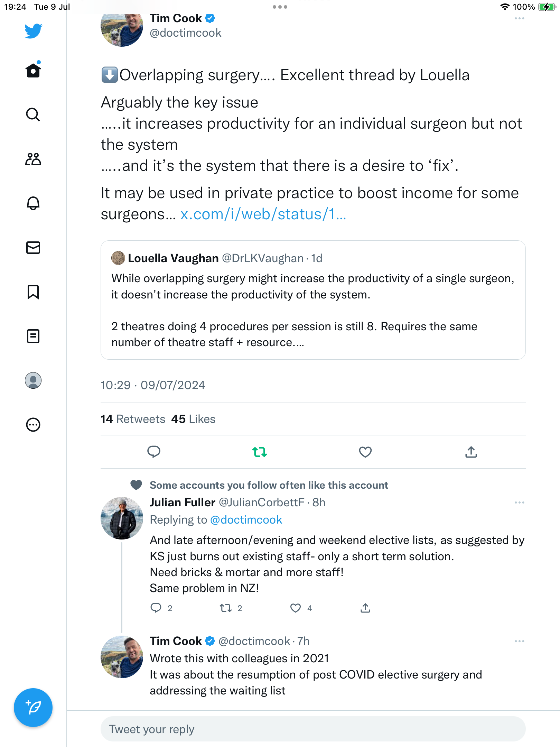The width and height of the screenshot is (560, 747).
Task: Toggle retweet on Tim Cook's main tweet
Action: coord(259,452)
